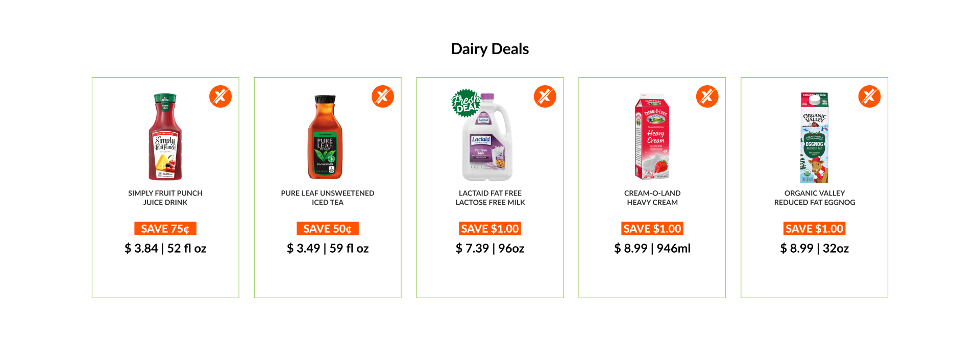The height and width of the screenshot is (342, 980).
Task: Click the Dairy Deals heading
Action: [490, 49]
